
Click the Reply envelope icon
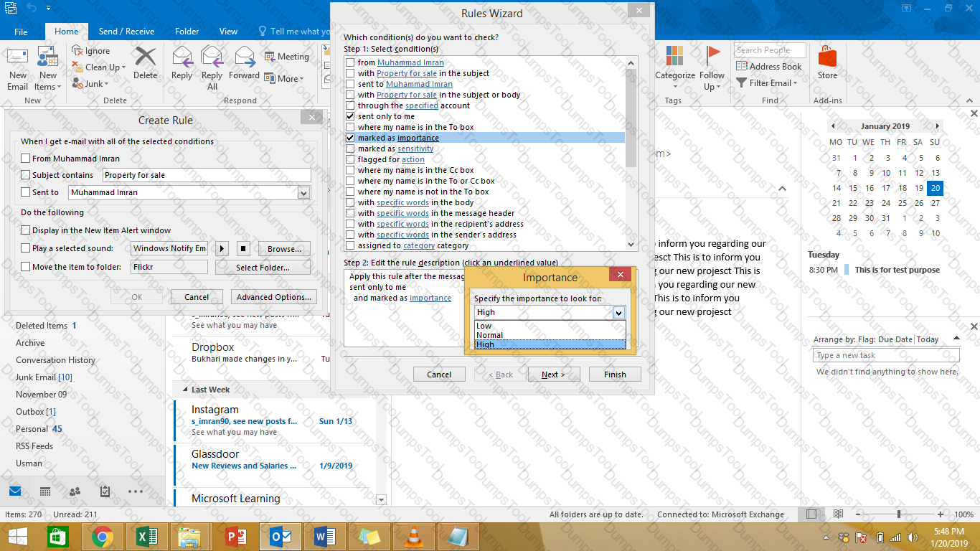[182, 56]
